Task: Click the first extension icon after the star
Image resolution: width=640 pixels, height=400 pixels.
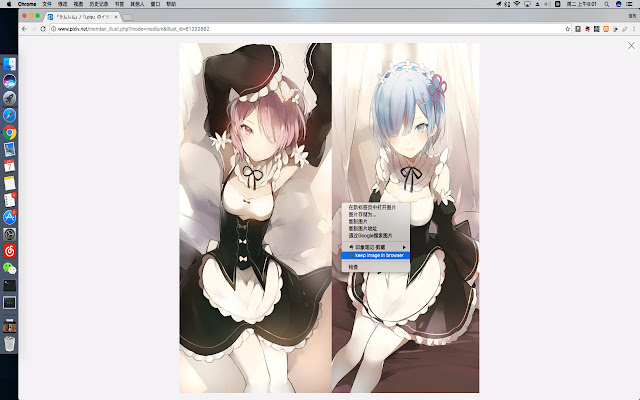Action: click(578, 29)
